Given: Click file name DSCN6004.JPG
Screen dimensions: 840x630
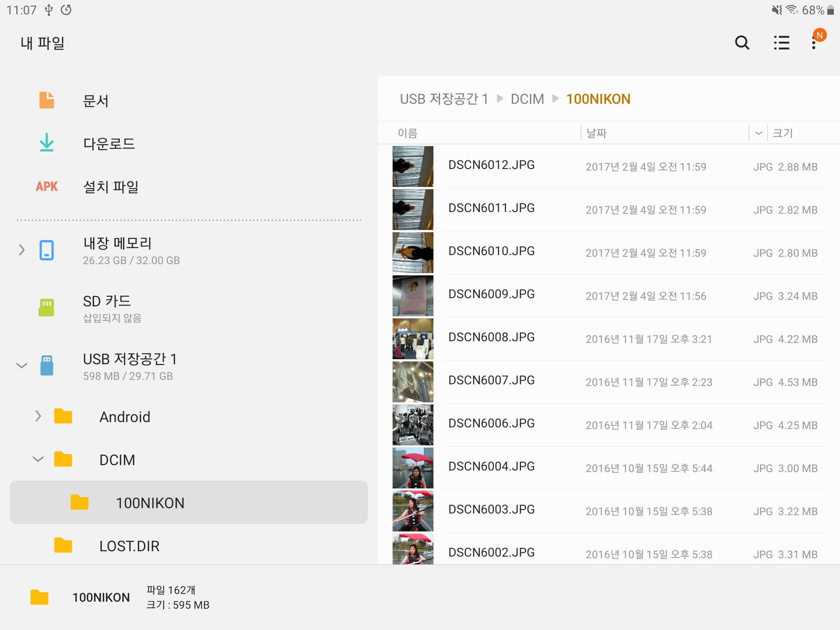Looking at the screenshot, I should pyautogui.click(x=491, y=466).
